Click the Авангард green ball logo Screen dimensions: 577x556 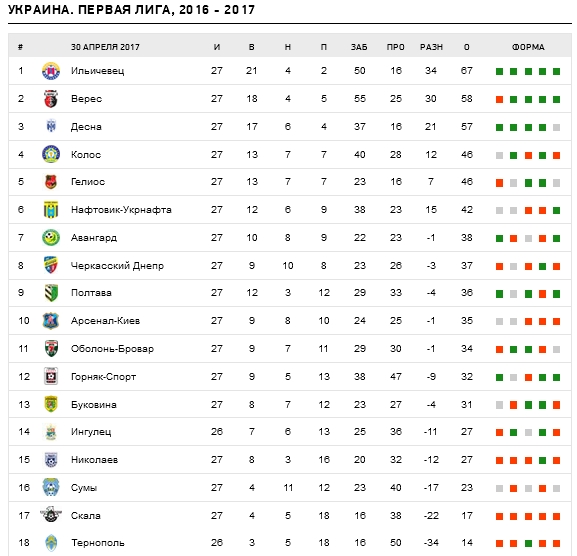coord(51,238)
